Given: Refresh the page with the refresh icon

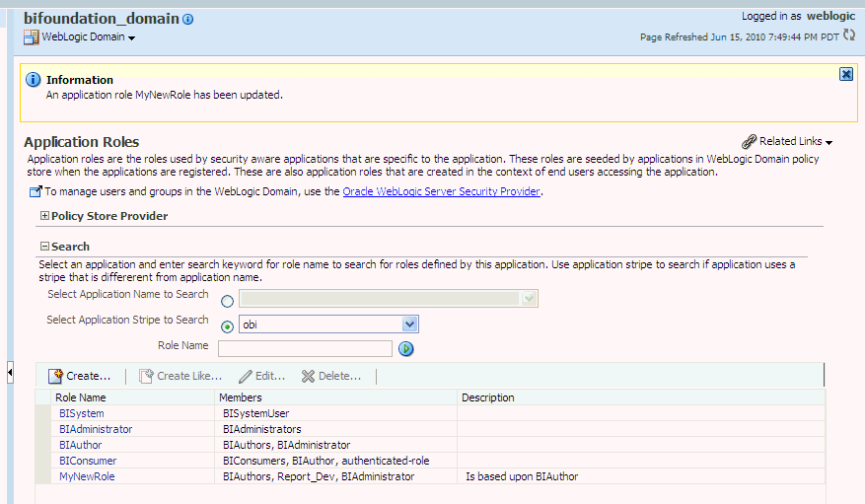Looking at the screenshot, I should [x=849, y=36].
